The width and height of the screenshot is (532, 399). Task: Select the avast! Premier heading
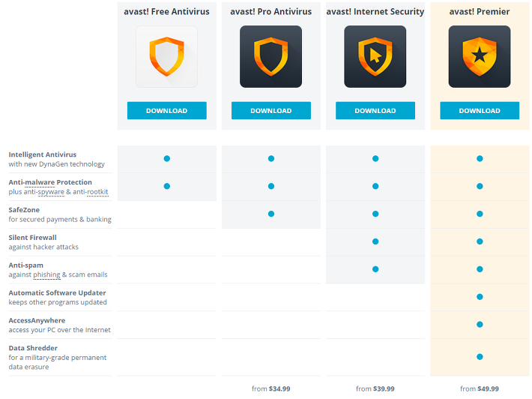[x=480, y=11]
